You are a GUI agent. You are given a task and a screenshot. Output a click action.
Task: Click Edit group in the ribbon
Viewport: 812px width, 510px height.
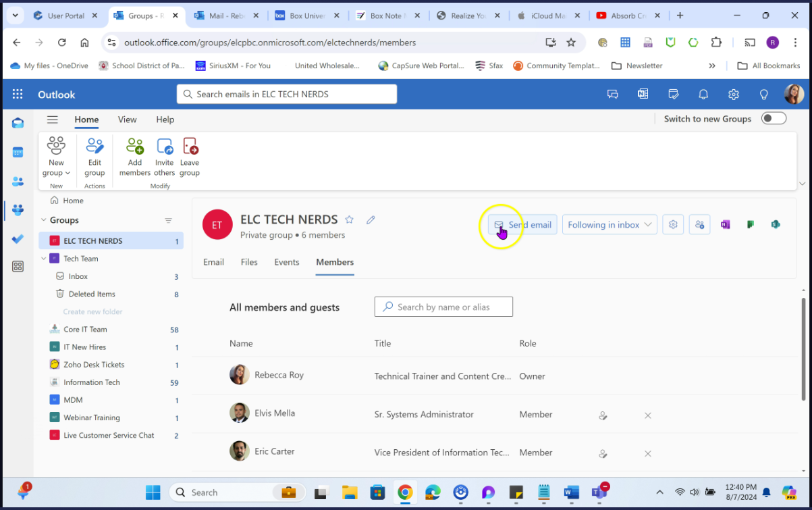coord(94,157)
